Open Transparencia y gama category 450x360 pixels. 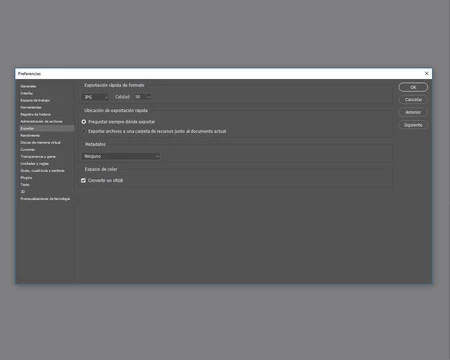(x=38, y=156)
